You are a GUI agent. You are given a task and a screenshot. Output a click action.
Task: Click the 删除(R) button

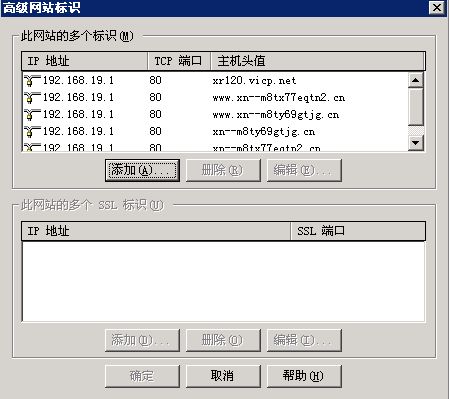point(223,170)
